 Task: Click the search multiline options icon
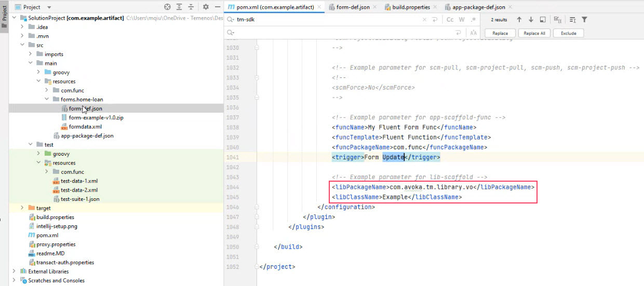(x=572, y=20)
